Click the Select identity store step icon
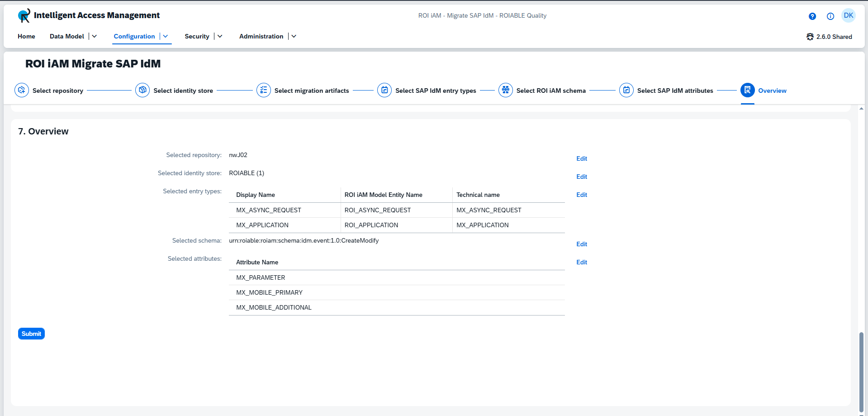Screen dimensions: 868x416 point(142,90)
